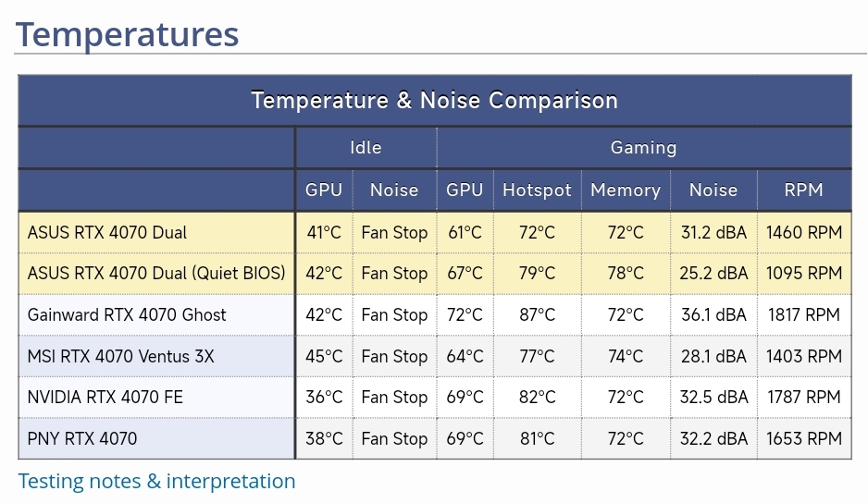
Task: Click the Gainward RTX 4070 Ghost row label
Action: [x=127, y=314]
